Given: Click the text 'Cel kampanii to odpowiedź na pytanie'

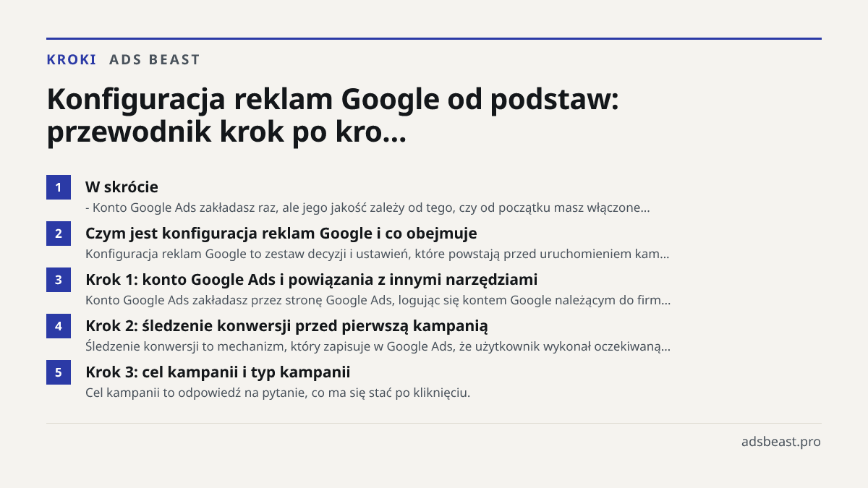Looking at the screenshot, I should (x=194, y=393).
